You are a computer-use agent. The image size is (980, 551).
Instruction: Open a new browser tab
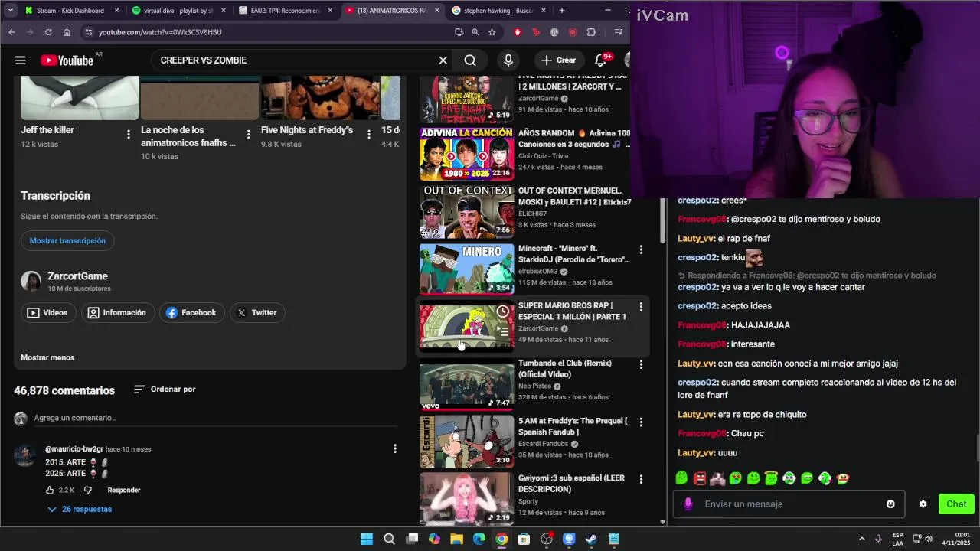click(x=562, y=11)
